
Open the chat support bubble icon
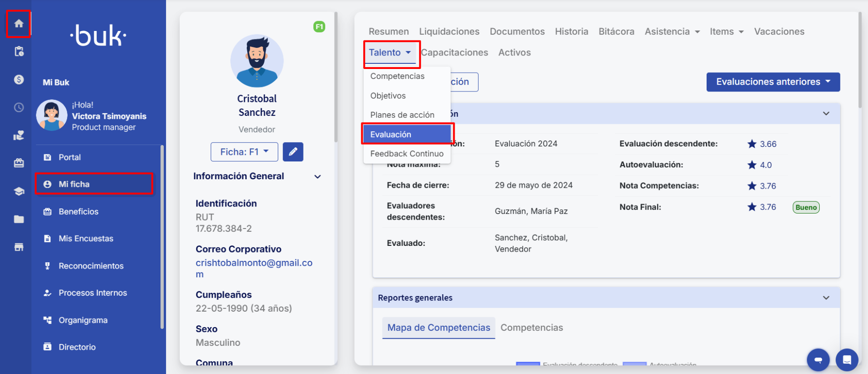(x=818, y=360)
